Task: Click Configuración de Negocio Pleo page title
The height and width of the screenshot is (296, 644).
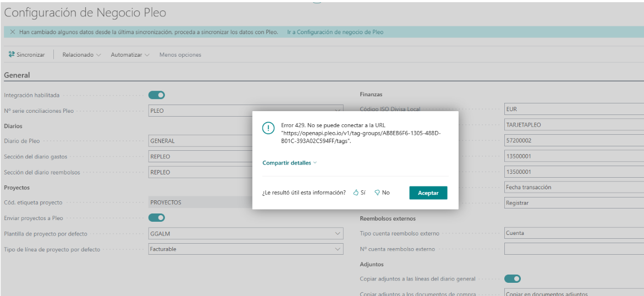Action: pyautogui.click(x=85, y=13)
